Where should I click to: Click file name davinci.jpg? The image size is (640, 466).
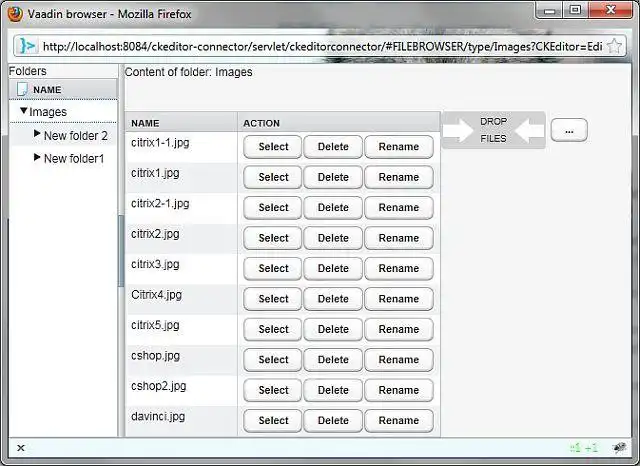point(158,417)
